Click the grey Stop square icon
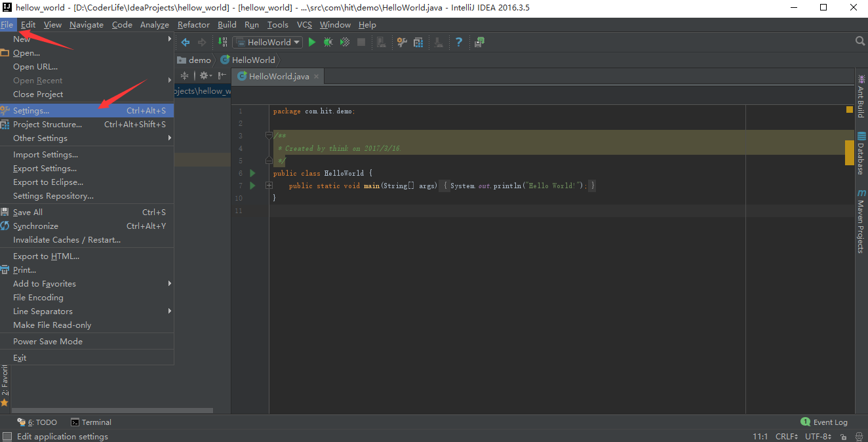Screen dimensions: 868x442 coord(361,42)
